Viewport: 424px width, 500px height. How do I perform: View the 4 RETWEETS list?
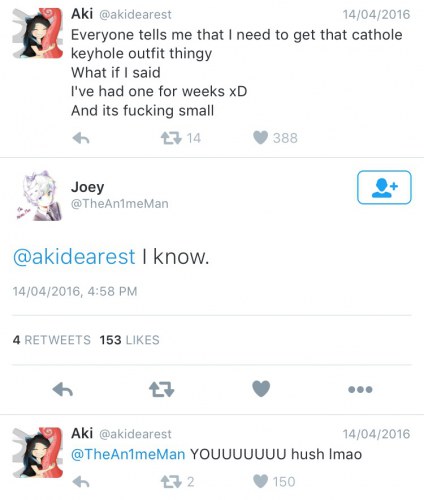(52, 340)
